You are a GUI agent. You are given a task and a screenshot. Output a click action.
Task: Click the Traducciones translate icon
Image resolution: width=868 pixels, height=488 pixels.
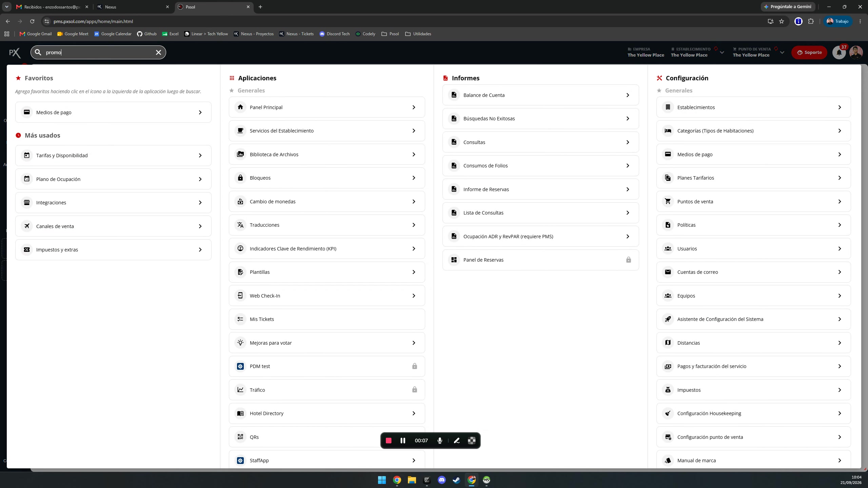click(x=240, y=225)
